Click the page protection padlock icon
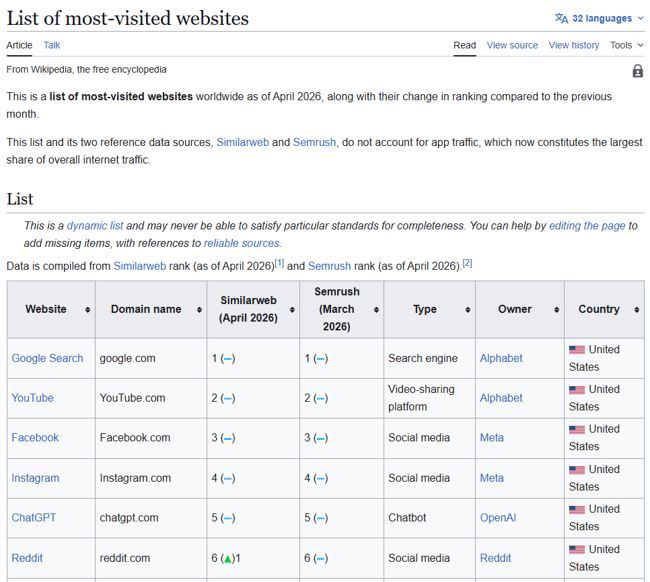 638,71
